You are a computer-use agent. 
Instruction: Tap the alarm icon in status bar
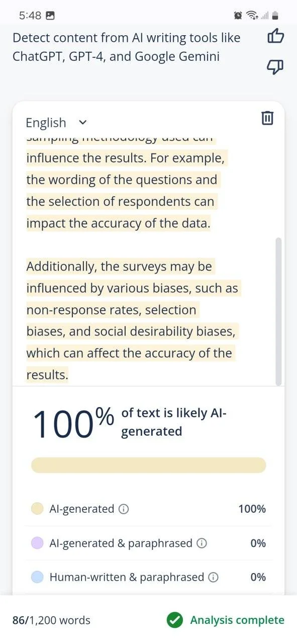[x=238, y=15]
